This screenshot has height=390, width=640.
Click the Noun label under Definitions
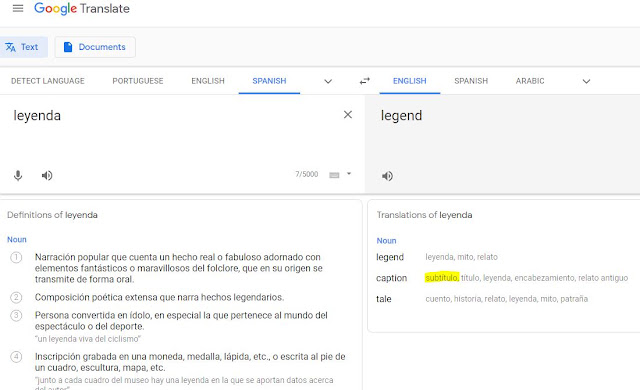coord(17,239)
